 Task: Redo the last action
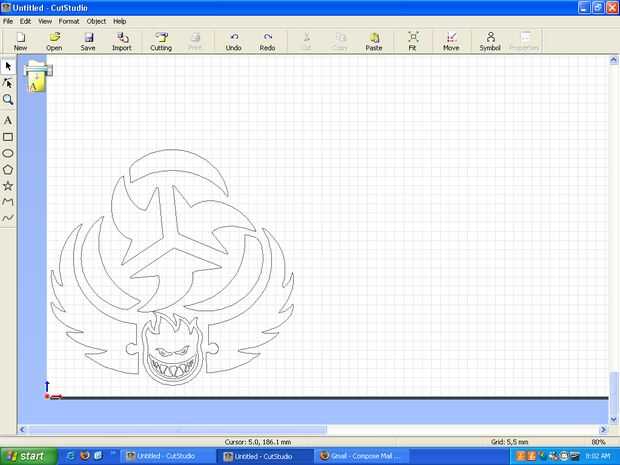point(267,42)
